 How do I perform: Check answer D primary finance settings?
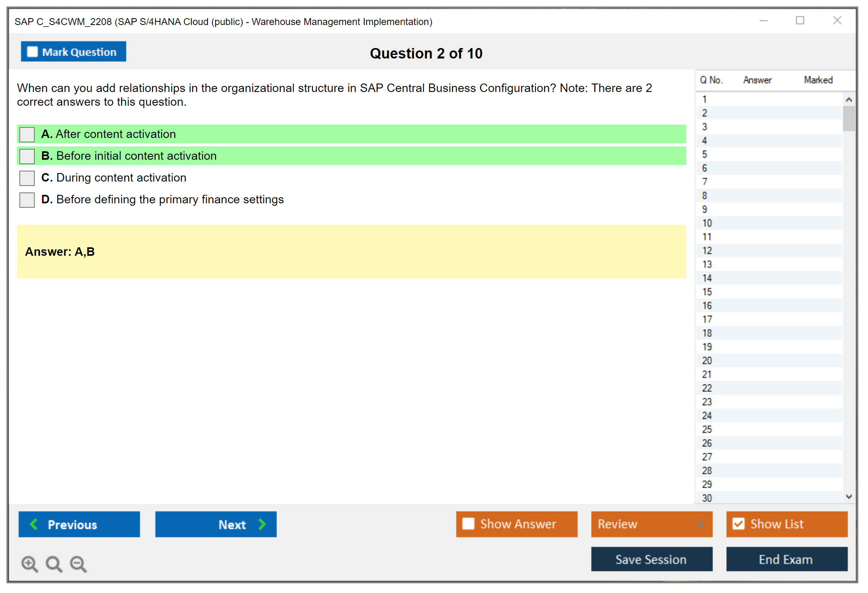[x=27, y=200]
